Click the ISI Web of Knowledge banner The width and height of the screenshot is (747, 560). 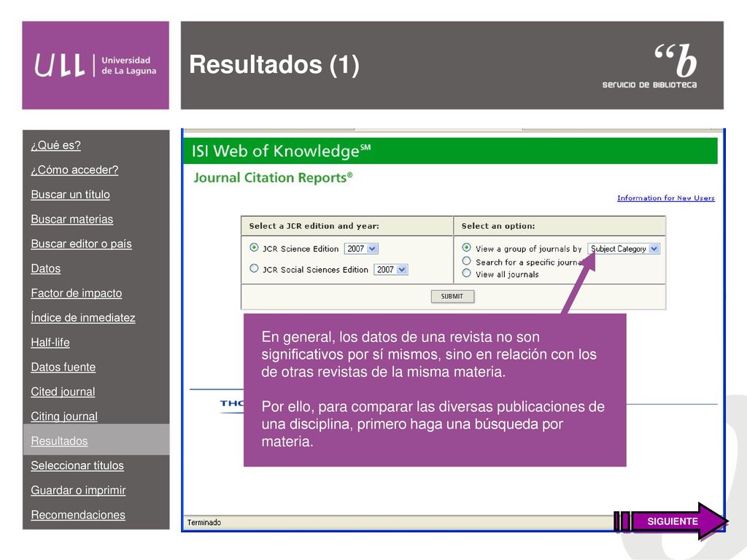[x=451, y=151]
